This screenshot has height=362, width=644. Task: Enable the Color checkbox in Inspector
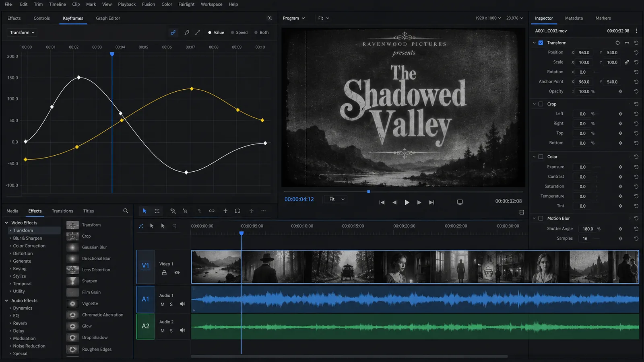541,157
